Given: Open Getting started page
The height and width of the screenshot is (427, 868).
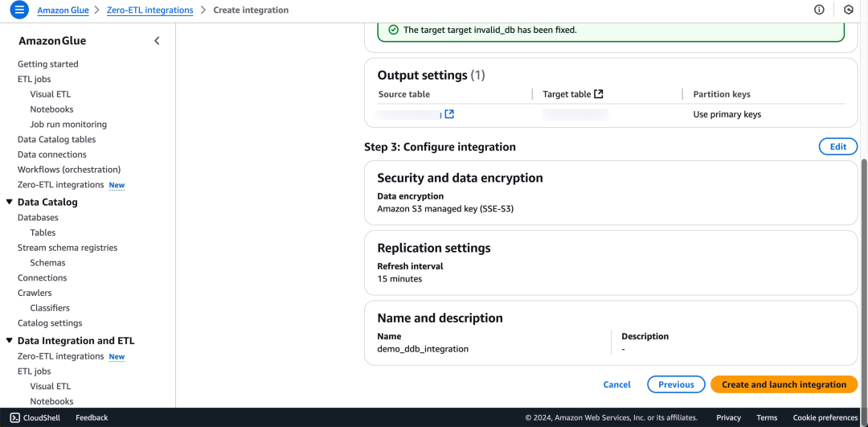Looking at the screenshot, I should point(48,64).
